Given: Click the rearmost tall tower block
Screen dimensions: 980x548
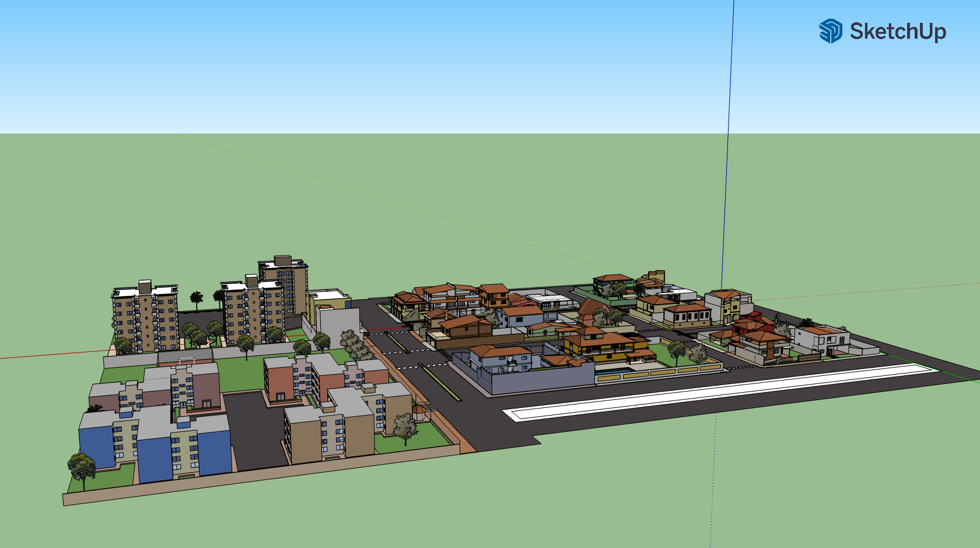Looking at the screenshot, I should click(285, 274).
